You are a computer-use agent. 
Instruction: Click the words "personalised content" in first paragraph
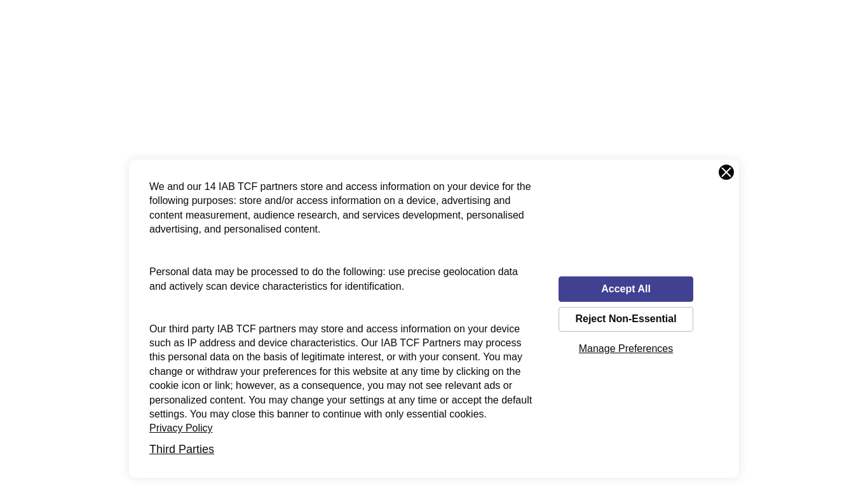point(272,229)
